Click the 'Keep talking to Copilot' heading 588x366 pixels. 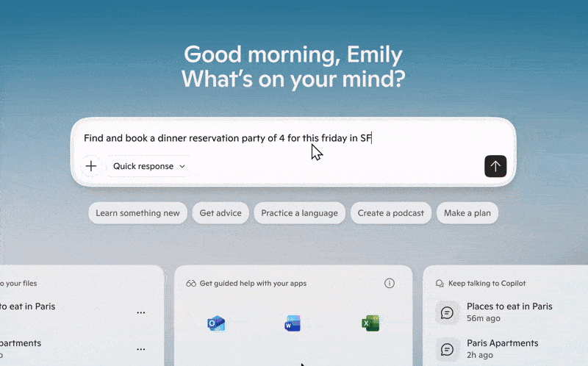click(487, 283)
